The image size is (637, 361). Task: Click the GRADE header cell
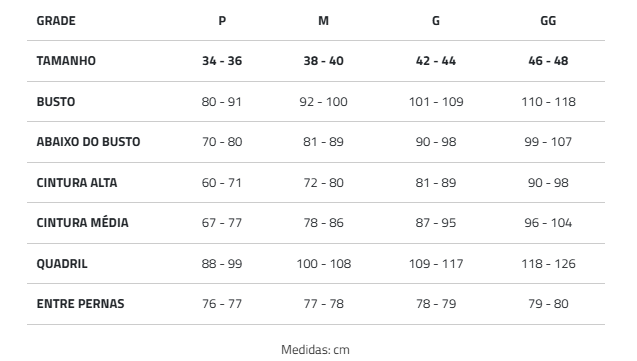click(x=56, y=21)
